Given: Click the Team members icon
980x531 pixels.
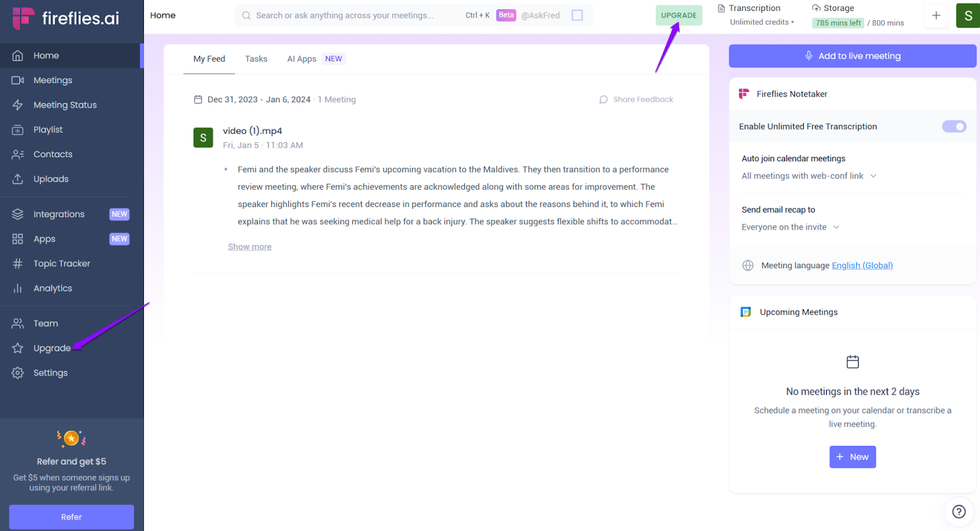Looking at the screenshot, I should 18,323.
